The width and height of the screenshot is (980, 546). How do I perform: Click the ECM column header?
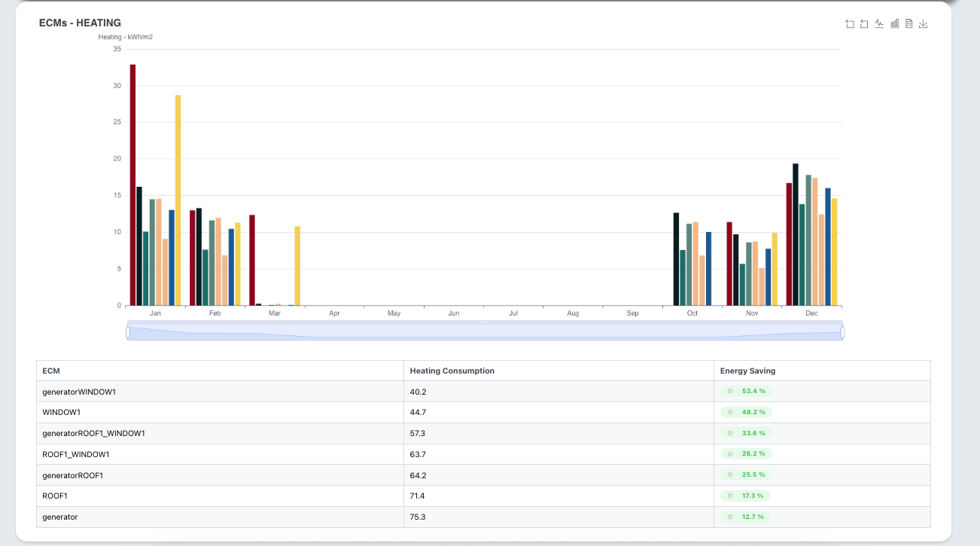pos(51,371)
